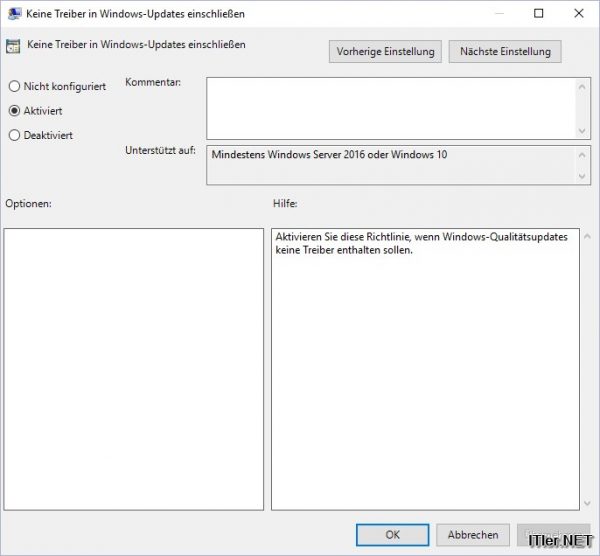Confirm the dialog with OK
The width and height of the screenshot is (600, 556).
tap(391, 534)
